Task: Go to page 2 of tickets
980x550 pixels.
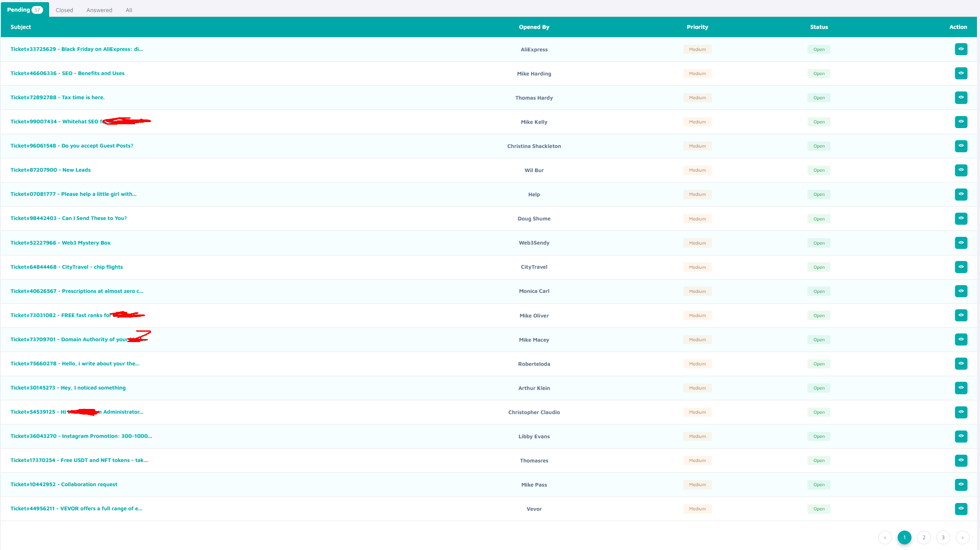Action: [x=924, y=537]
